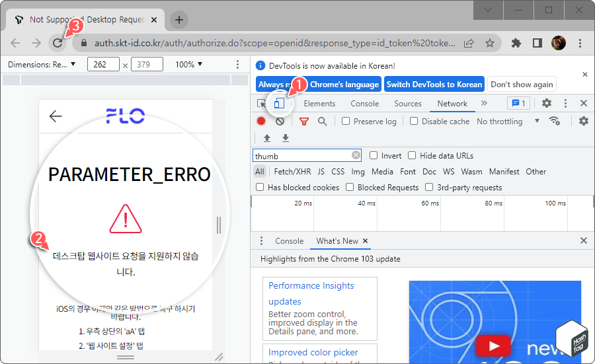This screenshot has height=364, width=595.
Task: Stop recording network log
Action: 261,121
